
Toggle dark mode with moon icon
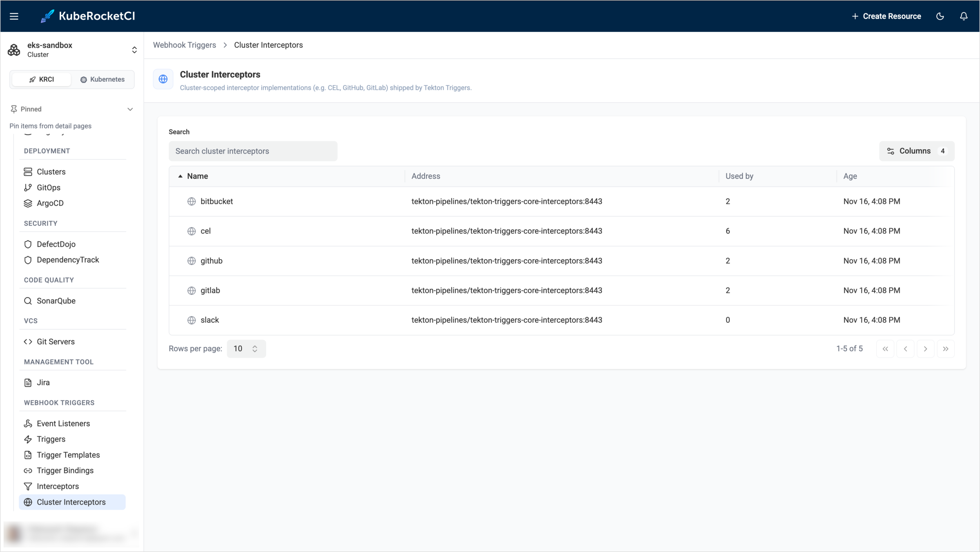940,16
